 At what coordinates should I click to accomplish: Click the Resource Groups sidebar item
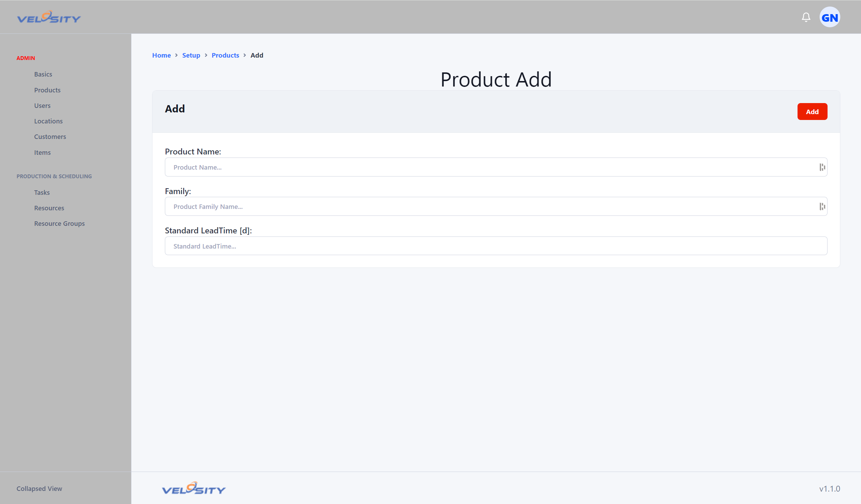(x=59, y=223)
